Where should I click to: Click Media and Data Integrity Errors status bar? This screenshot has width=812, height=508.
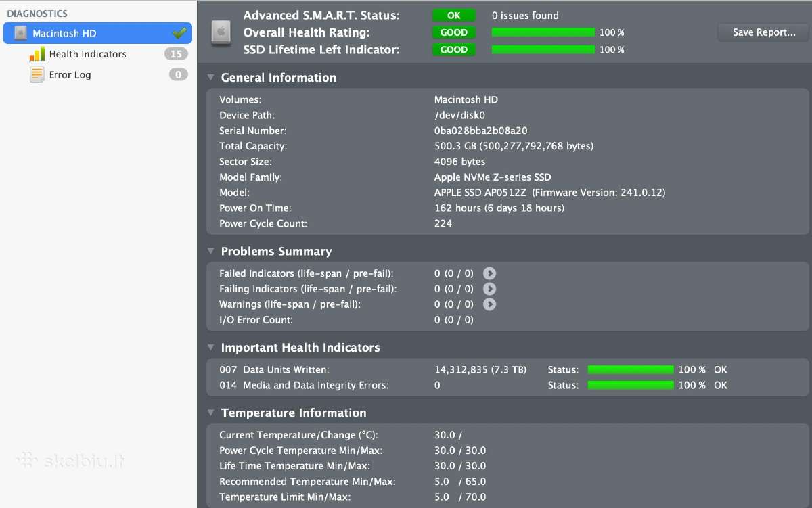631,385
